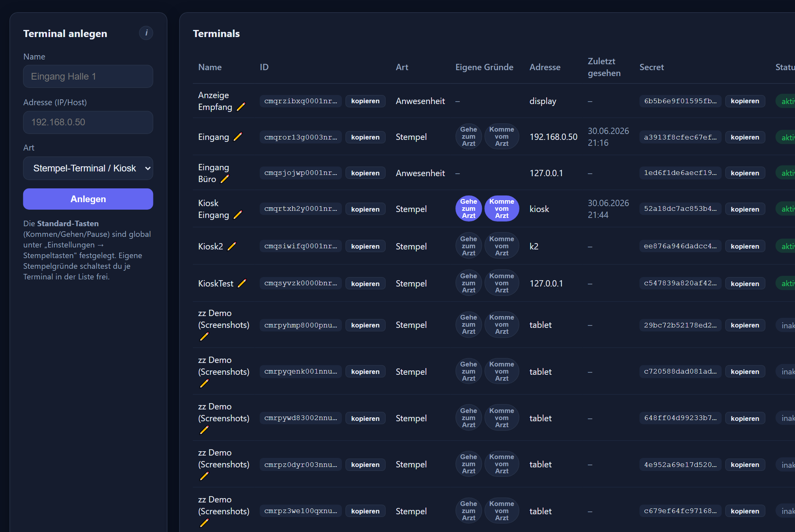Copy the secret c547839a820af42
Viewport: 795px width, 532px height.
745,284
